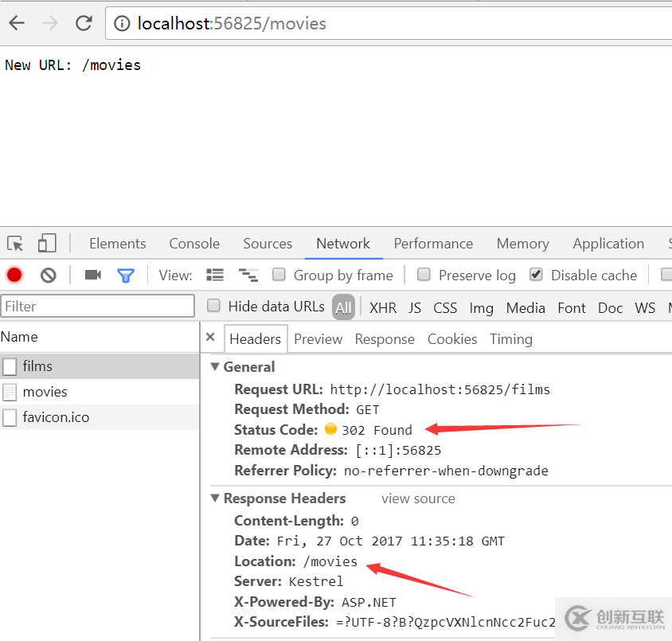Open the Console tab
This screenshot has width=672, height=641.
[194, 244]
